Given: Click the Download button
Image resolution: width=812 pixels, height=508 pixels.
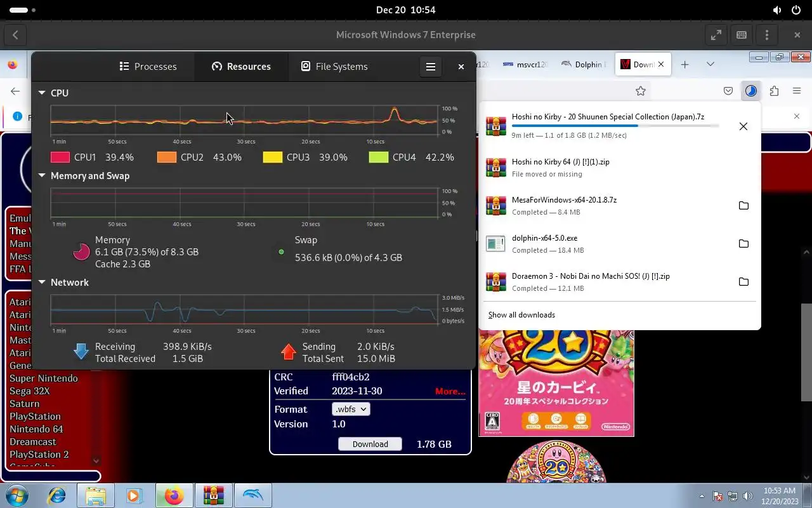Looking at the screenshot, I should [x=370, y=444].
